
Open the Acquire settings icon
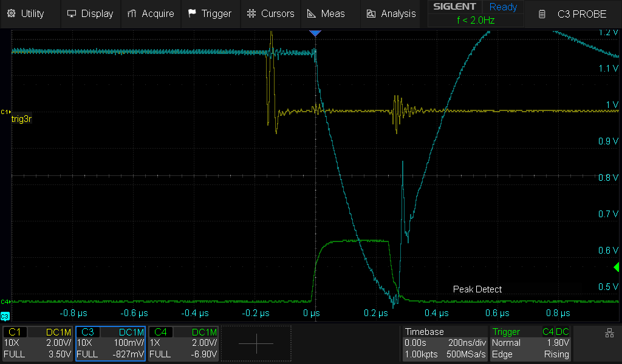(x=130, y=13)
